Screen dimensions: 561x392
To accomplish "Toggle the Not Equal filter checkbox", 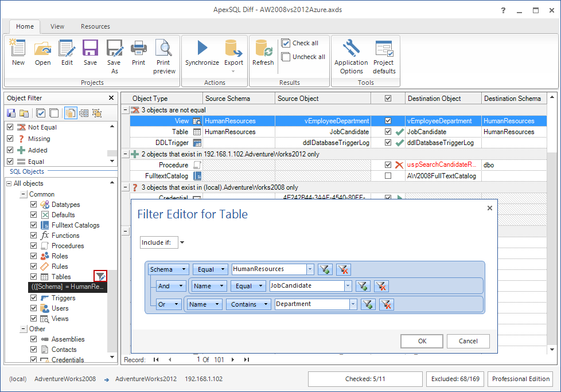I will pyautogui.click(x=10, y=127).
